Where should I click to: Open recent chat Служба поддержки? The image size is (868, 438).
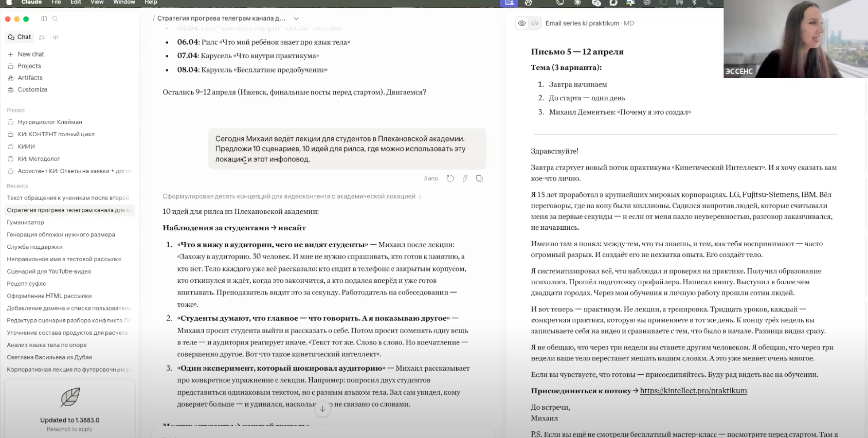point(34,247)
